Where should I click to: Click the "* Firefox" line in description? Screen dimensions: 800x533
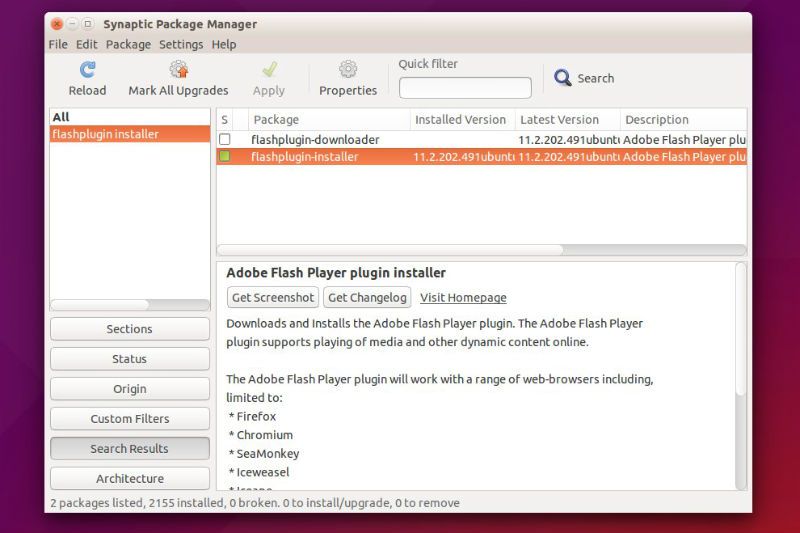[252, 417]
